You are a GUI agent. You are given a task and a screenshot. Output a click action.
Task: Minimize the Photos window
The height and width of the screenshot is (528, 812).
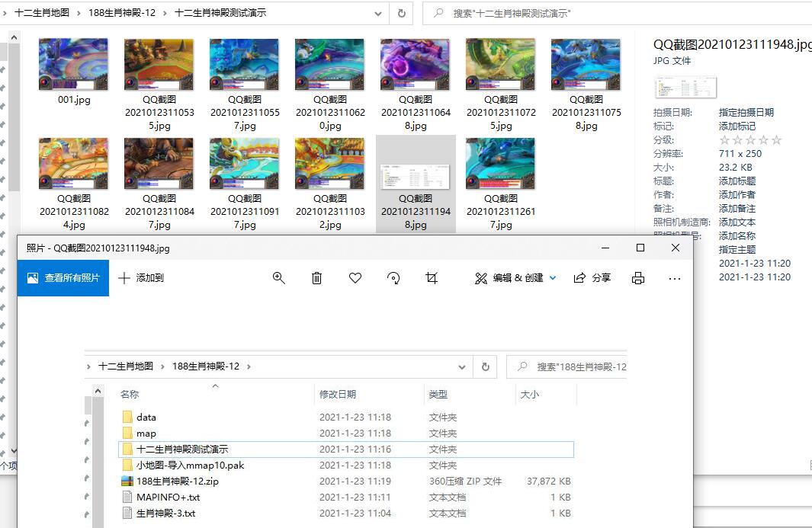[x=605, y=248]
